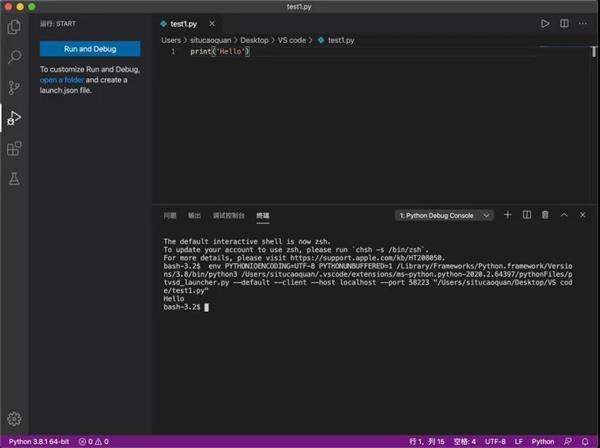The width and height of the screenshot is (600, 448).
Task: Open the Testing flask icon view
Action: [x=14, y=179]
